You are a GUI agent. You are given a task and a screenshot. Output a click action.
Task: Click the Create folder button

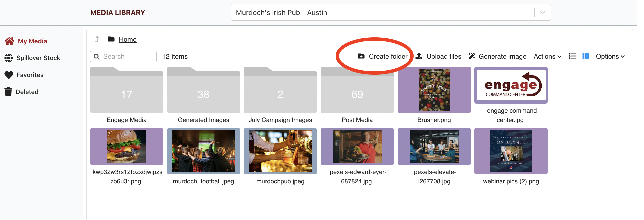tap(383, 56)
